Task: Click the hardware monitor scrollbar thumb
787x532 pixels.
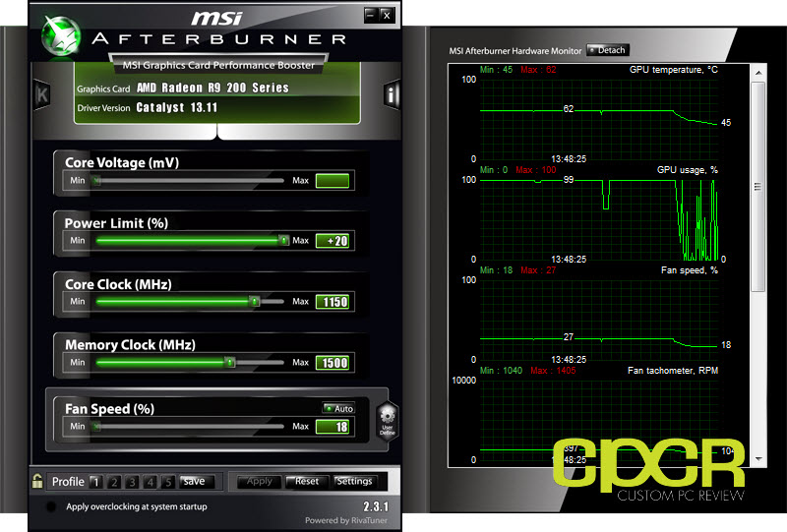Action: pos(758,187)
